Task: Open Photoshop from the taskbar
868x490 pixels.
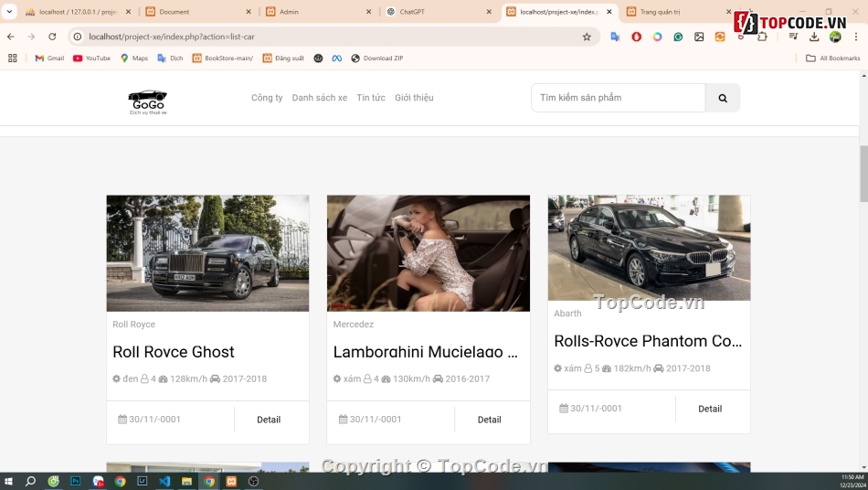Action: tap(75, 481)
